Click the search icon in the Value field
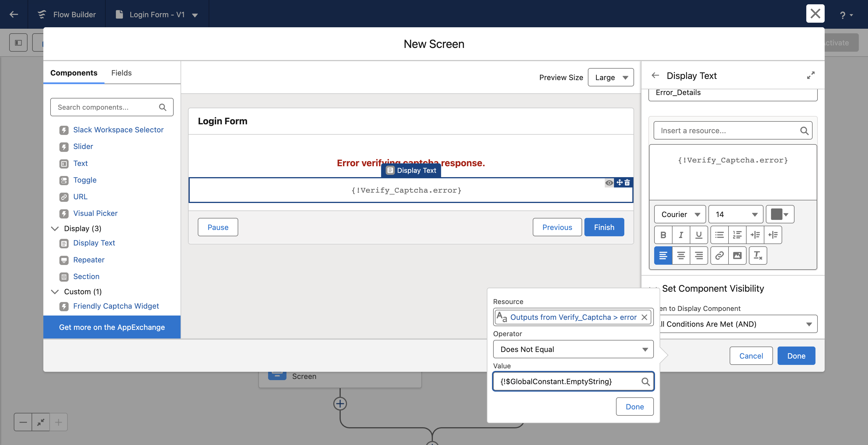The image size is (868, 445). [x=645, y=381]
